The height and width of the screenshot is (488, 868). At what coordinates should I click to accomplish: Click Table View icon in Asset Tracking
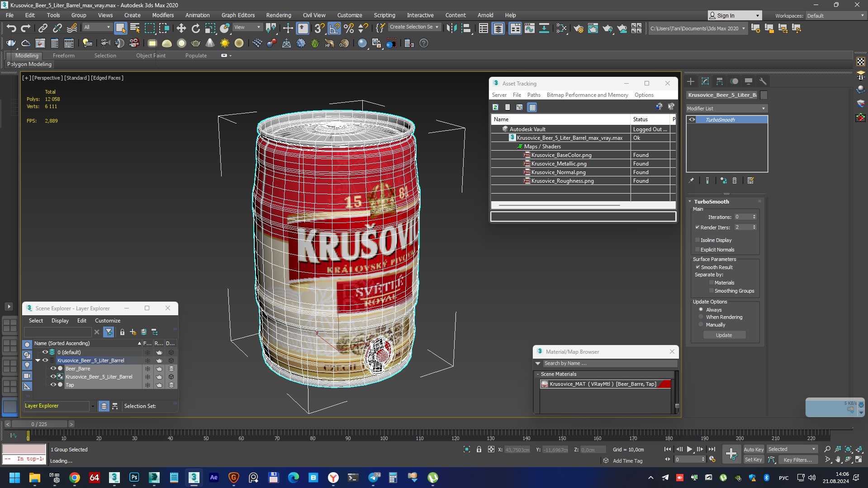click(x=532, y=107)
